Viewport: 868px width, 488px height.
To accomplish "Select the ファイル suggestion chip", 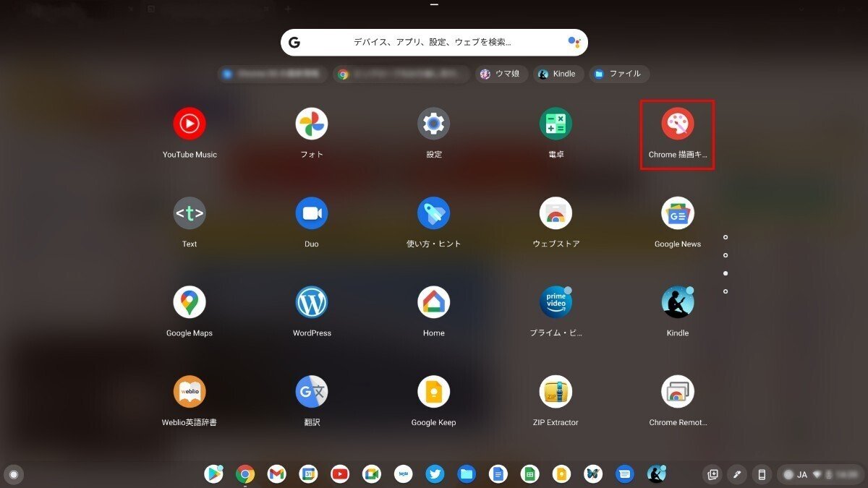I will [x=619, y=74].
